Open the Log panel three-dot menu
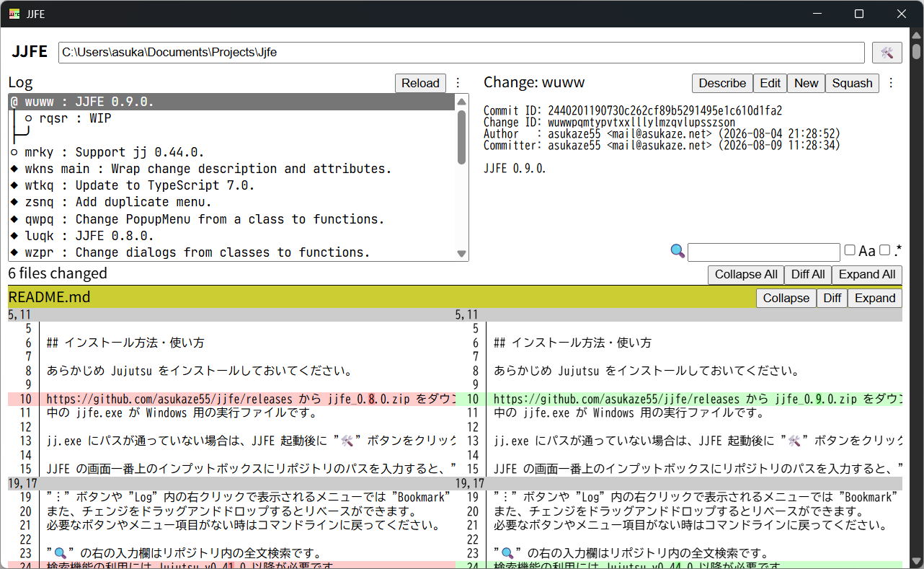This screenshot has height=569, width=924. point(458,83)
